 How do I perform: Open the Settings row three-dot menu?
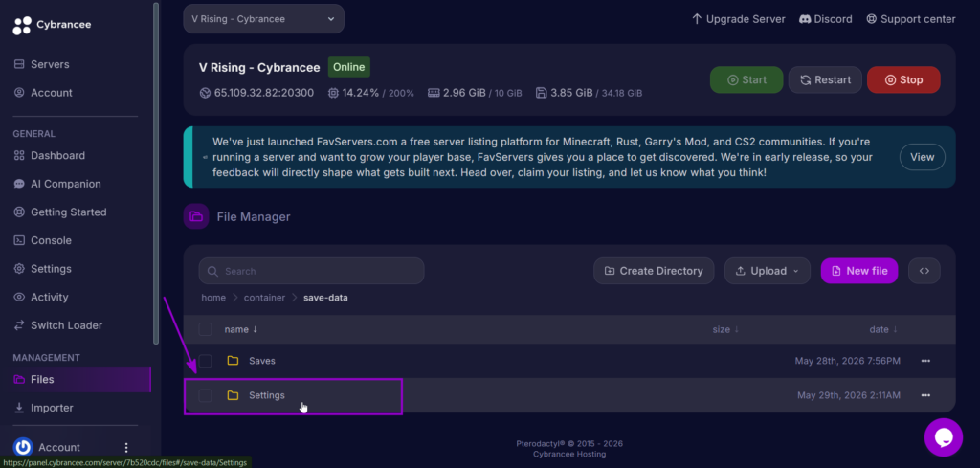(925, 395)
